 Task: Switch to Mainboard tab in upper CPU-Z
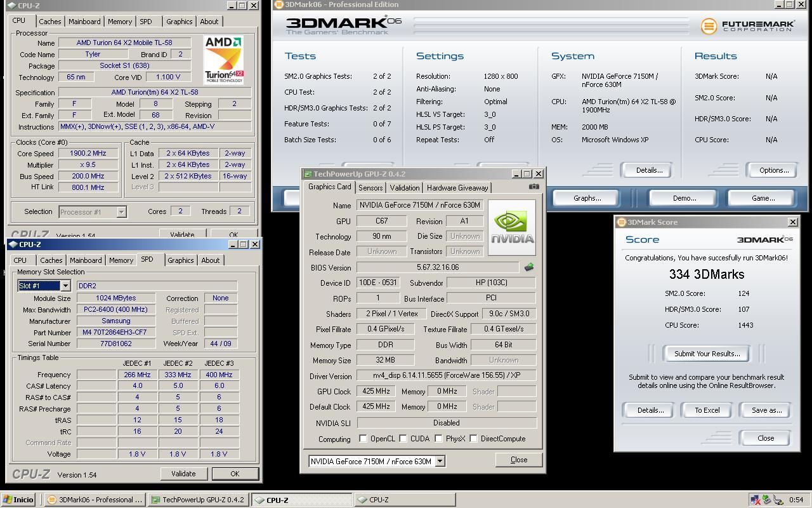tap(84, 22)
